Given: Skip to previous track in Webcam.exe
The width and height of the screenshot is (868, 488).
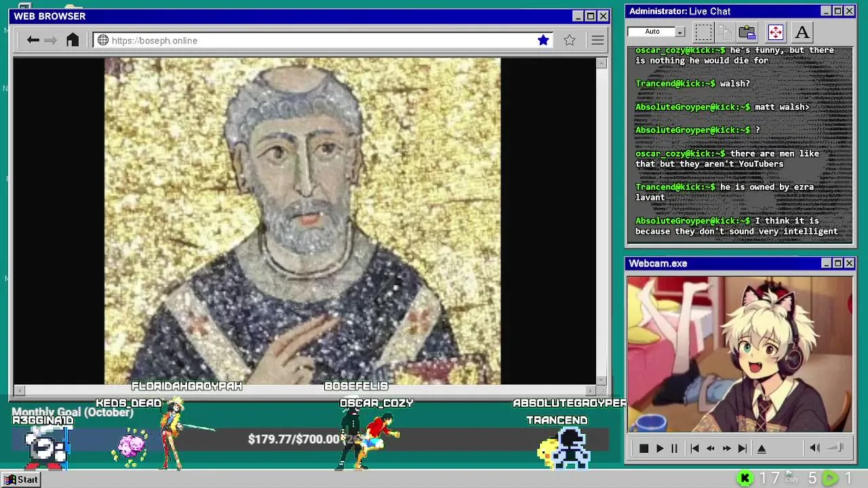Looking at the screenshot, I should click(694, 448).
